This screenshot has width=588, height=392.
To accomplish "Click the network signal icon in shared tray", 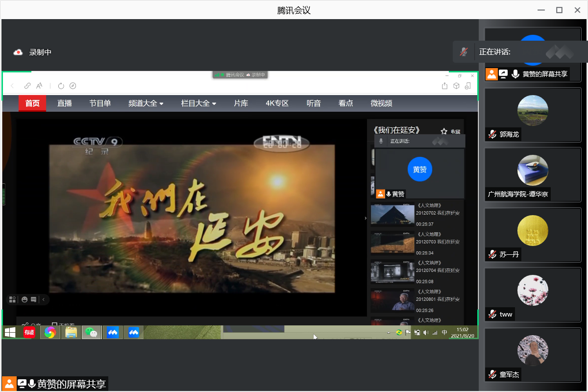I will (x=435, y=332).
